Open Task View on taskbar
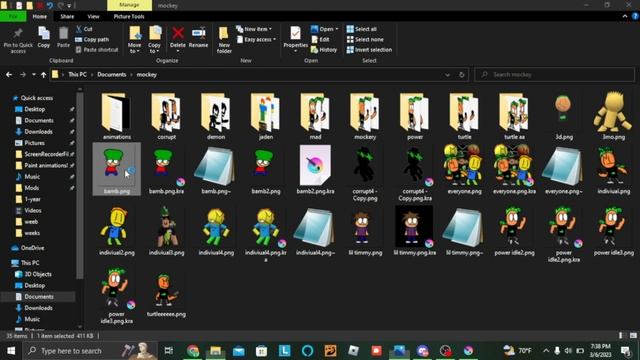 (x=168, y=351)
